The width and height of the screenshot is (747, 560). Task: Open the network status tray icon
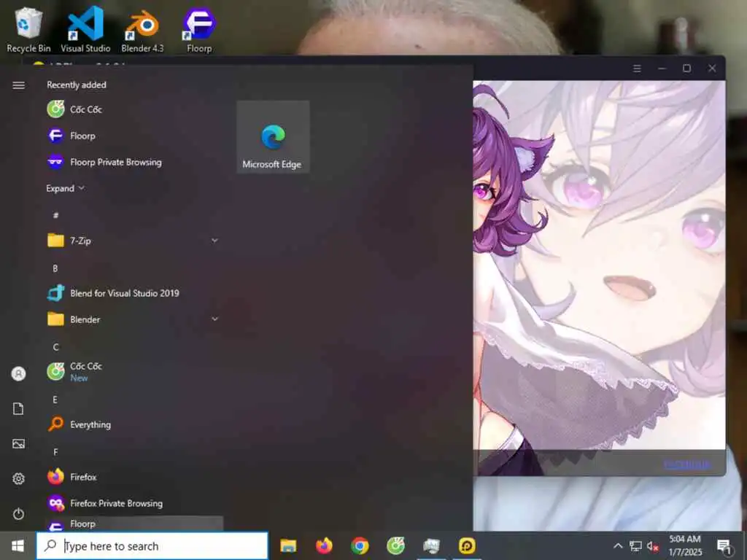coord(635,546)
